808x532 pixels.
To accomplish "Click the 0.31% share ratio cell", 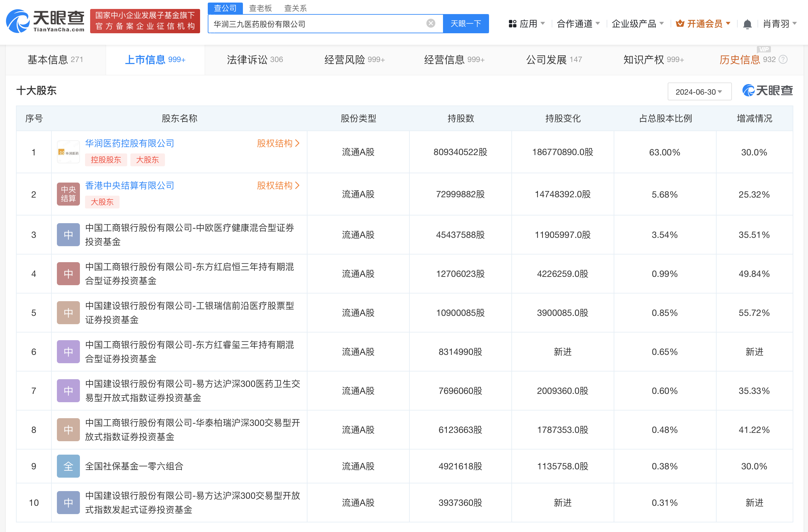I will (664, 503).
